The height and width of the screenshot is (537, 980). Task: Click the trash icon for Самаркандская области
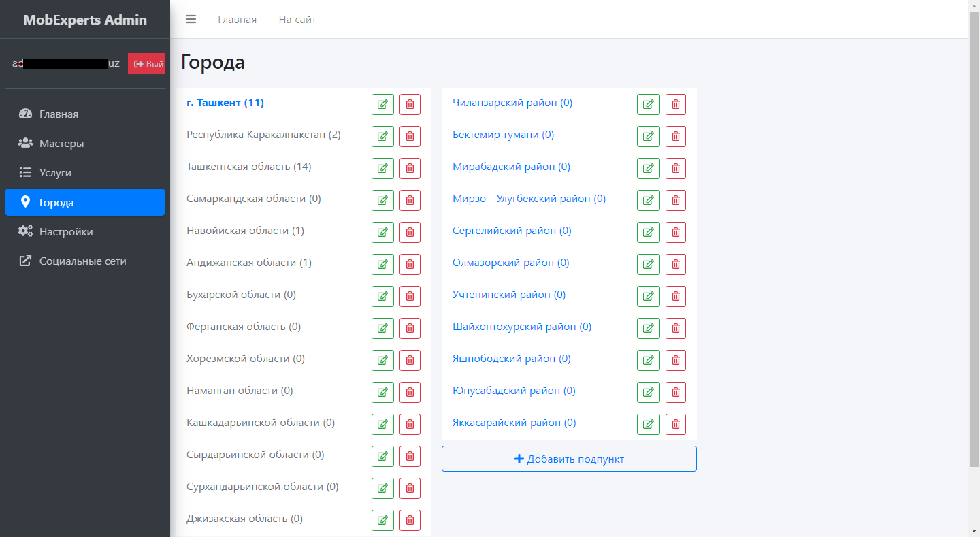410,200
